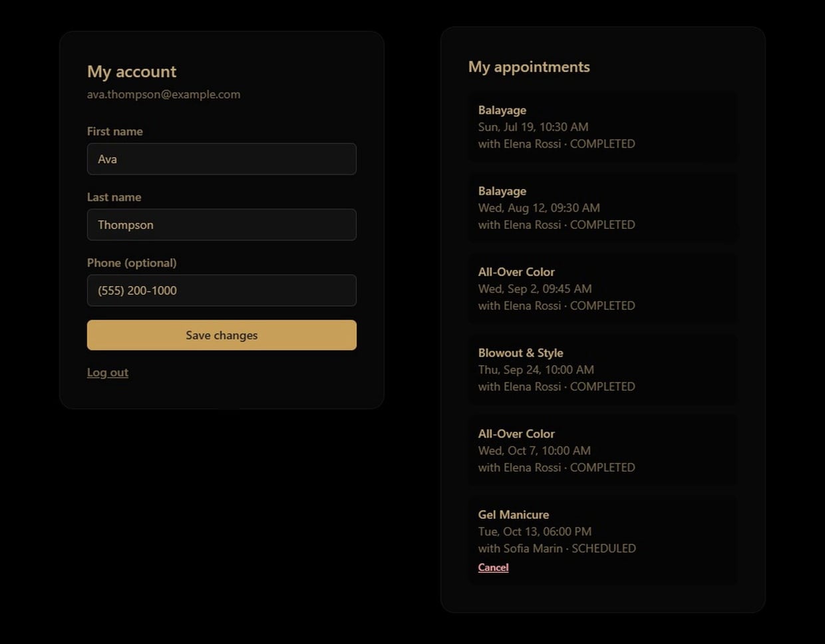Screen dimensions: 825x644
Task: Click the Last name label
Action: tap(114, 198)
